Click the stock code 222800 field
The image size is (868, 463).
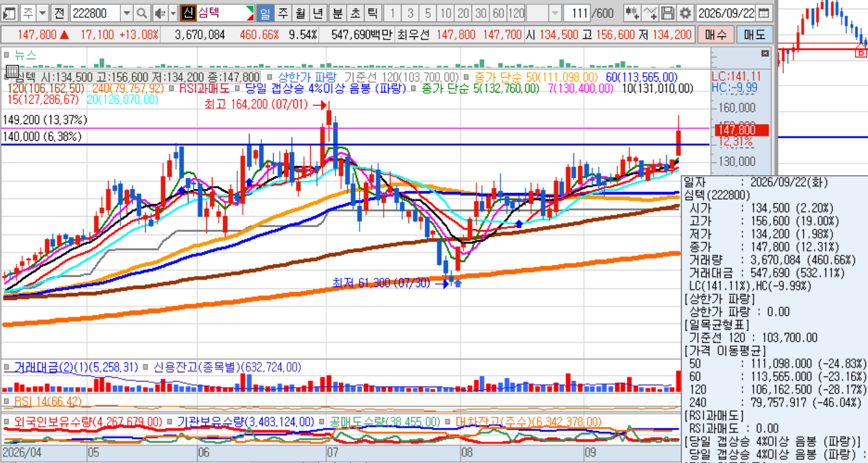coord(95,12)
